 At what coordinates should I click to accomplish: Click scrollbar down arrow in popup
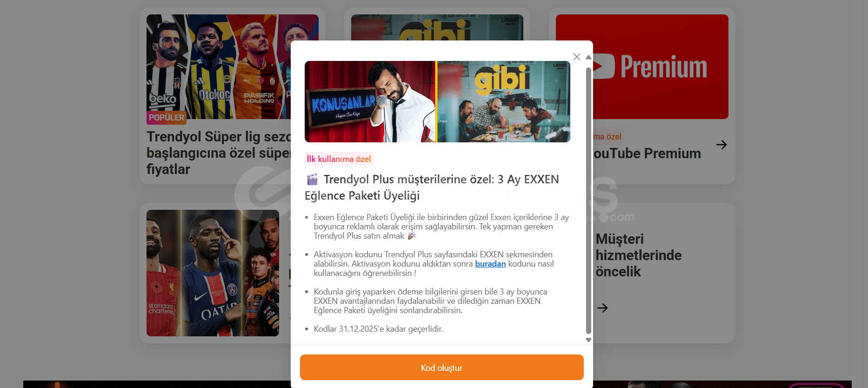click(588, 340)
